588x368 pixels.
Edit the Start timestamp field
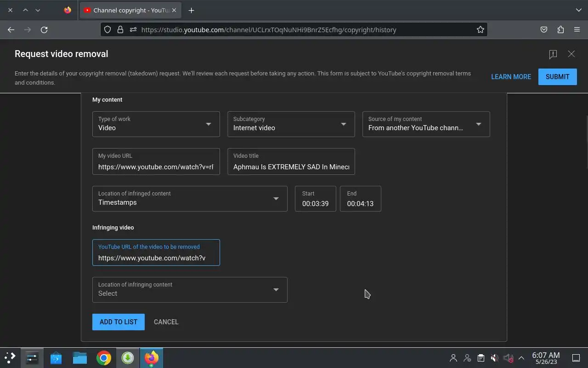click(x=315, y=199)
